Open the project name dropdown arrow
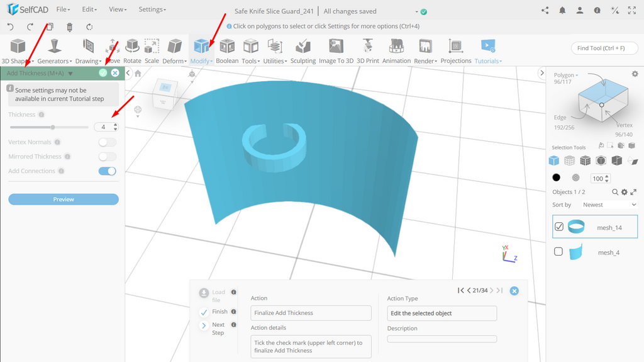Viewport: 644px width, 362px height. [416, 12]
